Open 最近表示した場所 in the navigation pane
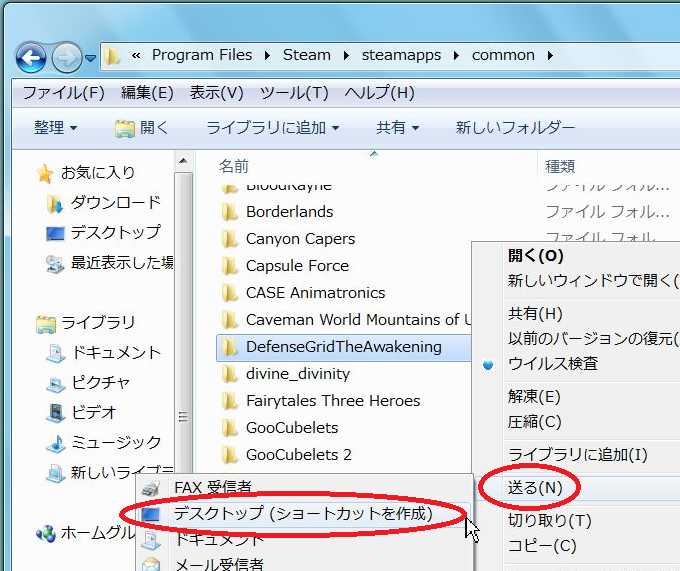Viewport: 680px width, 571px height. (109, 262)
